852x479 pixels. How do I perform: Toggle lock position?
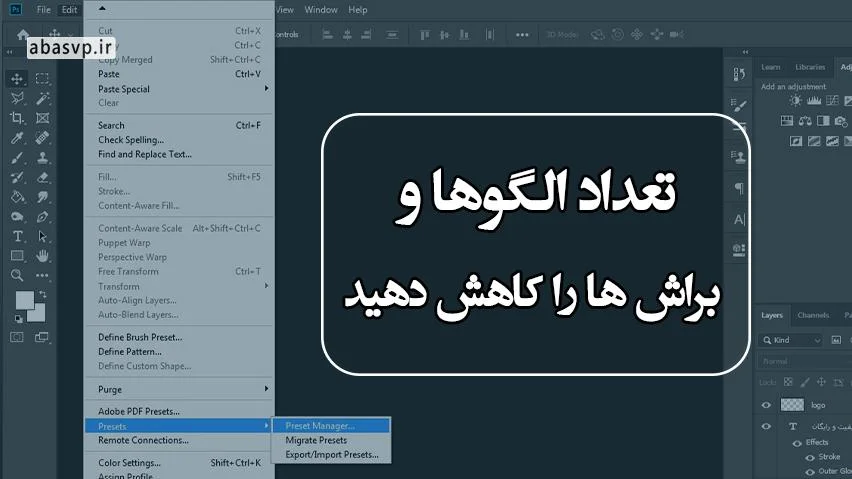tap(822, 382)
